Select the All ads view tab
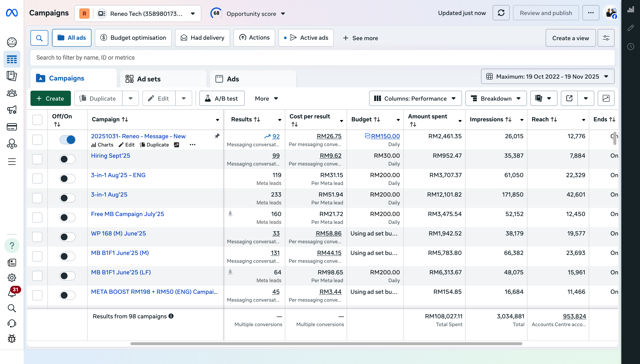640x364 pixels. coord(72,38)
